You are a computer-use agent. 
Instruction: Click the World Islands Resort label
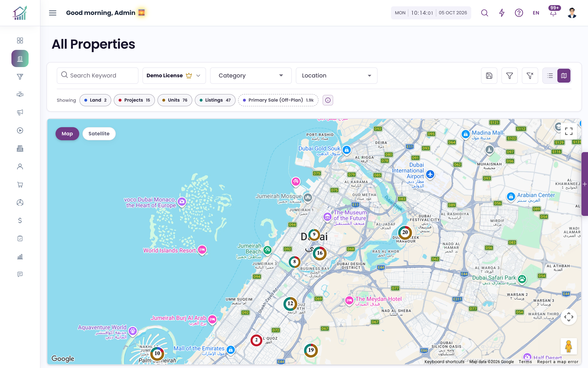(x=169, y=250)
